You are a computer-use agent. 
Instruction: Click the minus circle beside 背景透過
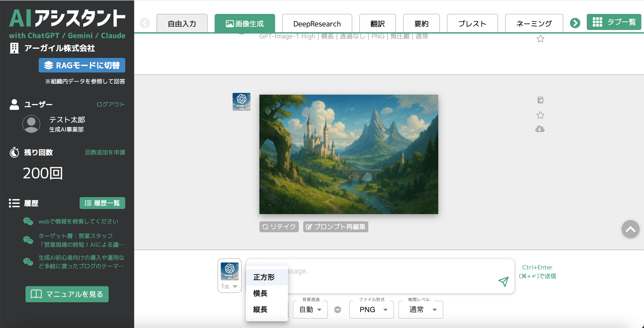click(337, 310)
